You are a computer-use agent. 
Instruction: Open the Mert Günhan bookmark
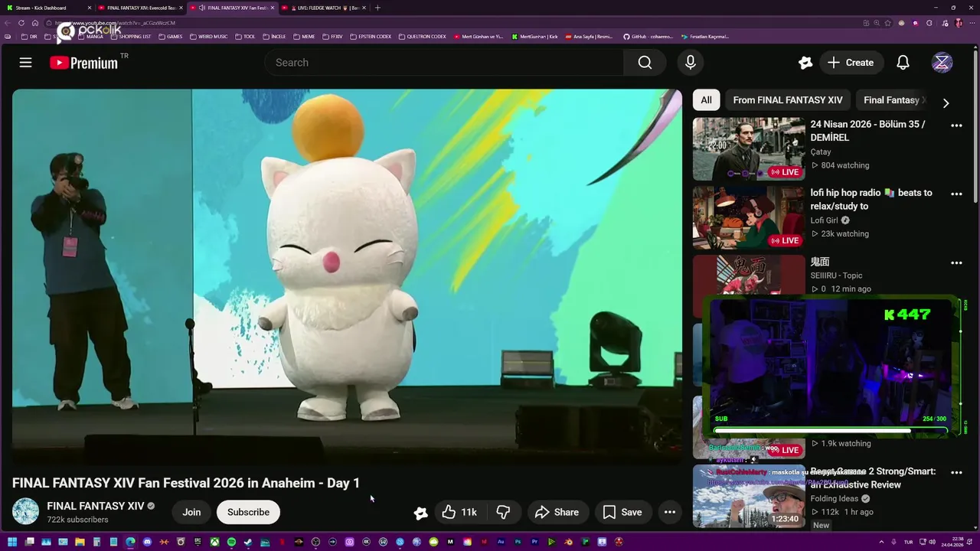(x=479, y=37)
